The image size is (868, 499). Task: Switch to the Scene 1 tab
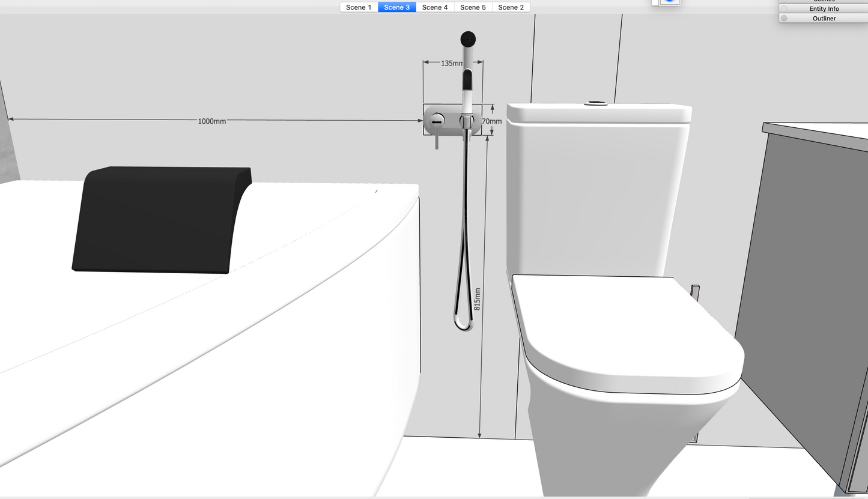359,7
